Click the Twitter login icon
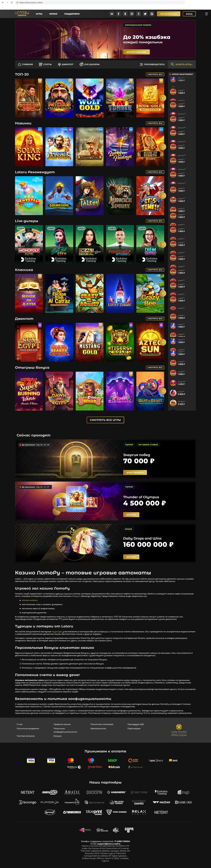Screen dimensions: 211x868 coord(145,14)
